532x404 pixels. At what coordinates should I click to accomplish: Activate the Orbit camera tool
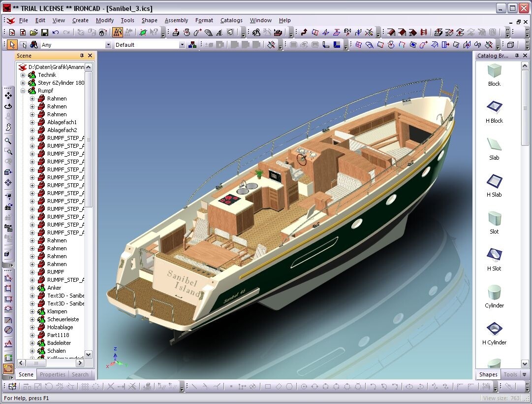coord(7,106)
